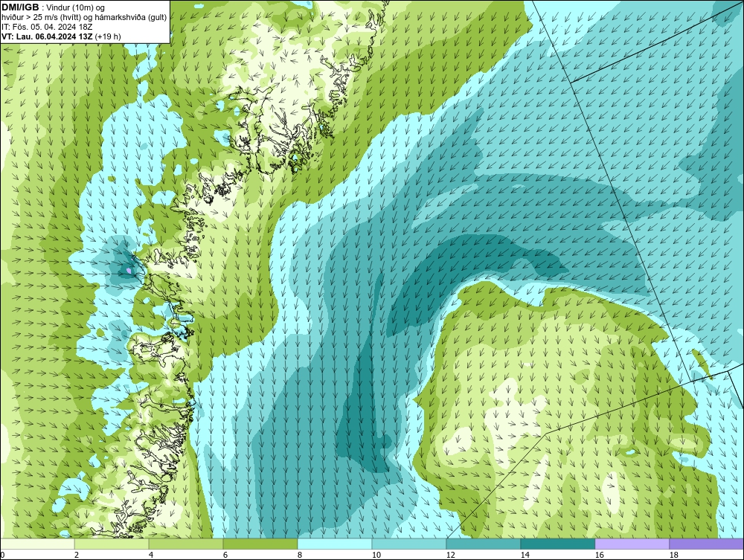Click the '(+19 h)' forecast offset text

[108, 36]
